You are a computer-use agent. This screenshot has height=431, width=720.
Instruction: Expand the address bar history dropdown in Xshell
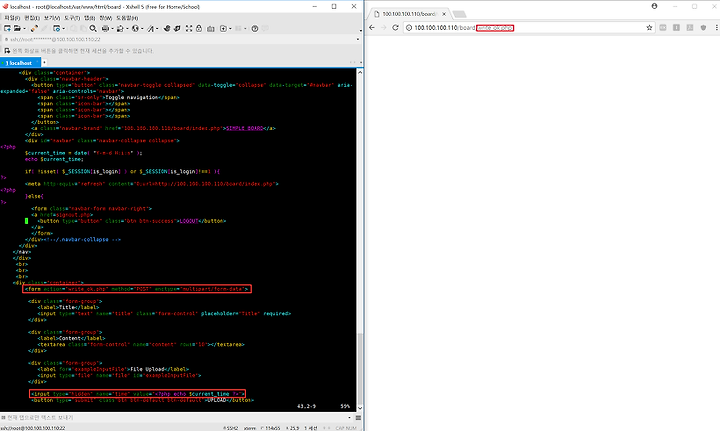(x=358, y=39)
